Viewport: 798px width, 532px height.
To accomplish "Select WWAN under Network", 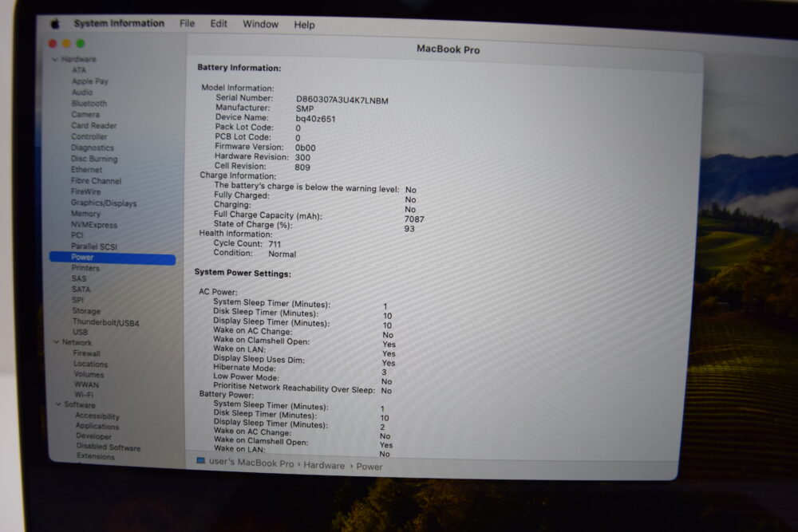I will 86,384.
